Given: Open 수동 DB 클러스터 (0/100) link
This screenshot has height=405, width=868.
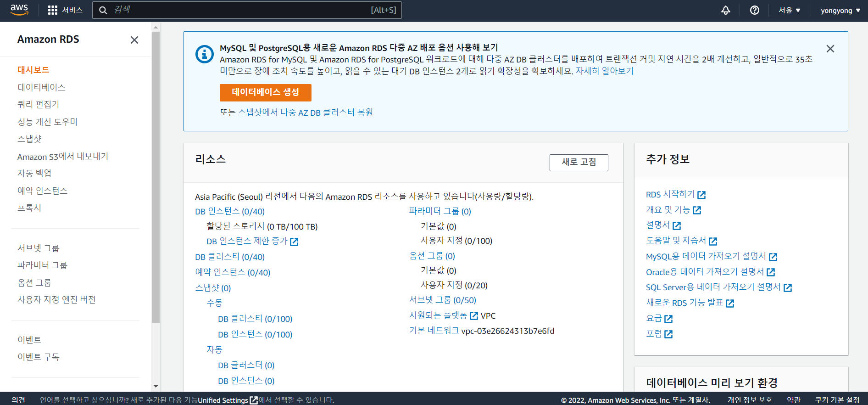Looking at the screenshot, I should (x=255, y=319).
